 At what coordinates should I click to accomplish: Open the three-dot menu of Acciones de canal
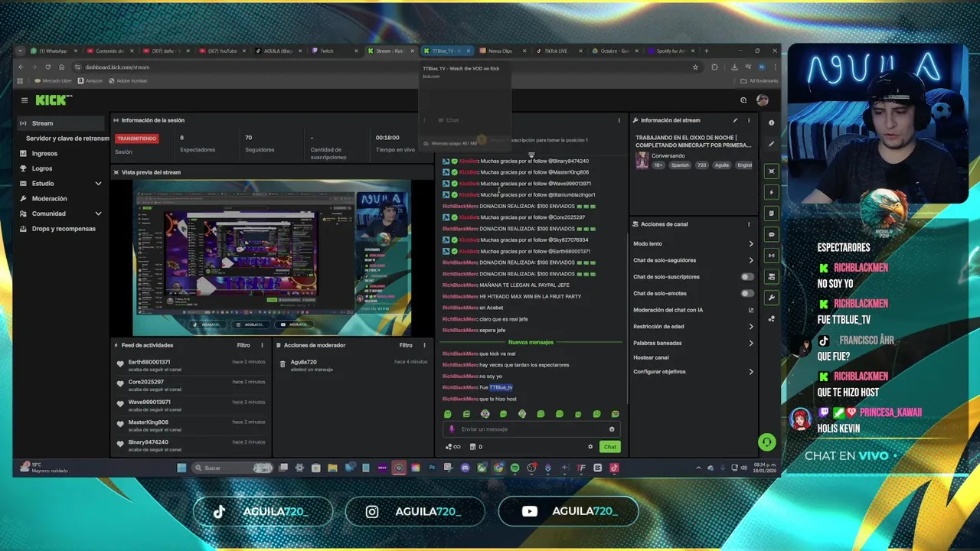(x=749, y=224)
